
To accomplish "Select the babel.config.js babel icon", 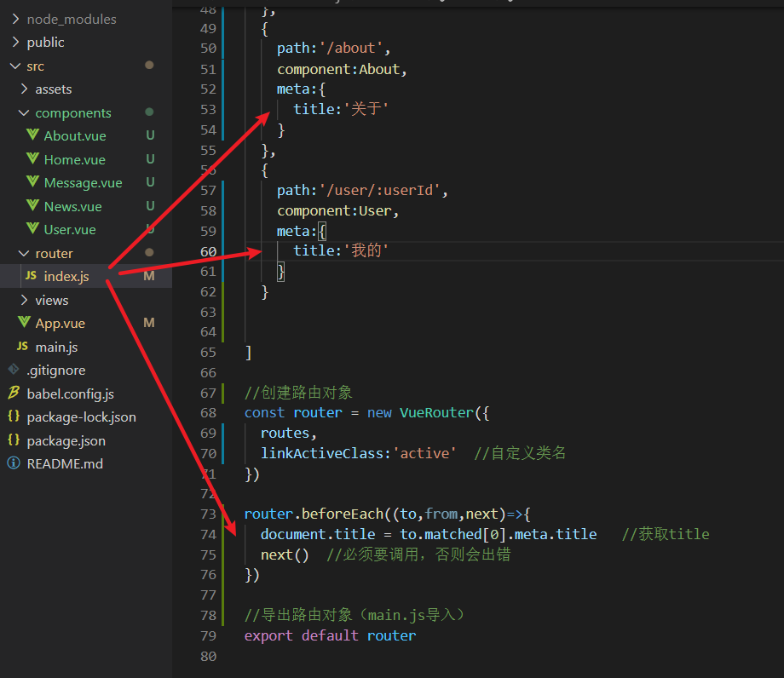I will 13,394.
